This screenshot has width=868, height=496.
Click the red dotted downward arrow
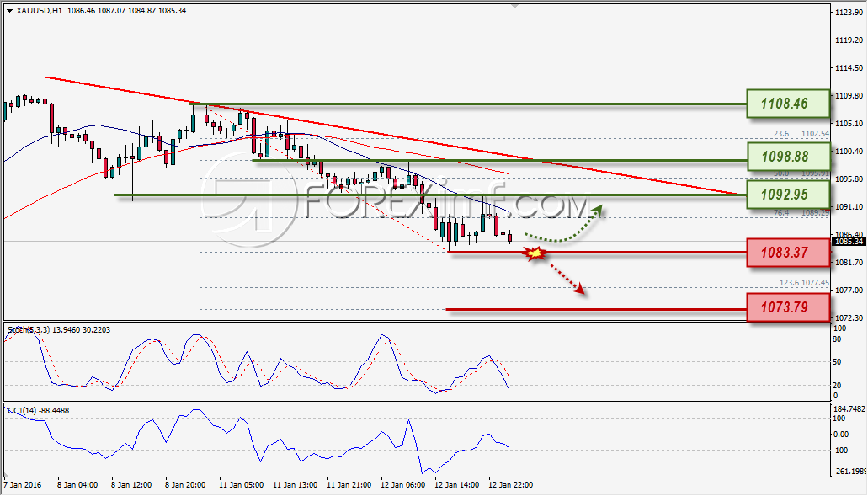click(567, 278)
